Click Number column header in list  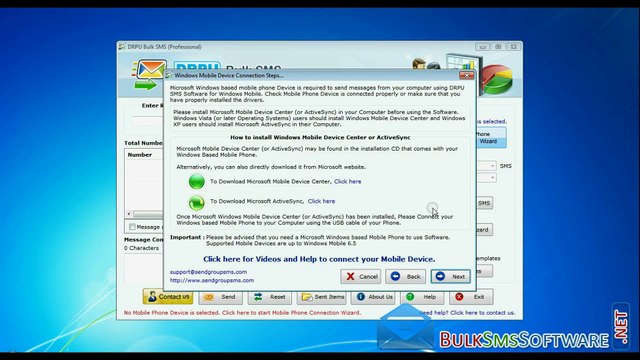coord(140,155)
